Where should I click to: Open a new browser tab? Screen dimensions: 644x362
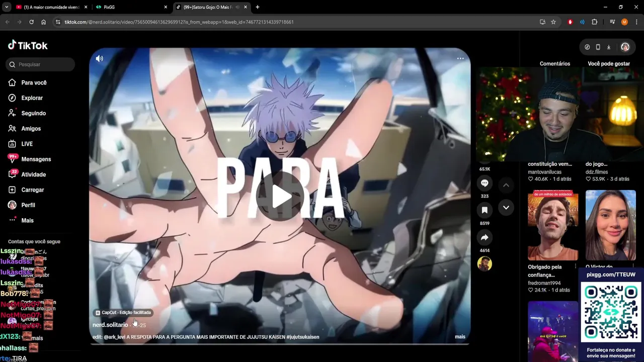tap(258, 7)
